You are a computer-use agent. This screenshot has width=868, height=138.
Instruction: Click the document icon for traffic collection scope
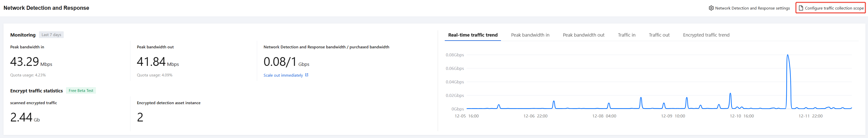[x=801, y=8]
